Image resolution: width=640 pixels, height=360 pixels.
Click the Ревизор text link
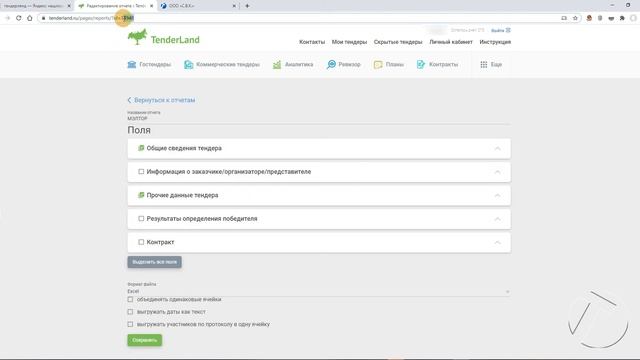point(349,64)
